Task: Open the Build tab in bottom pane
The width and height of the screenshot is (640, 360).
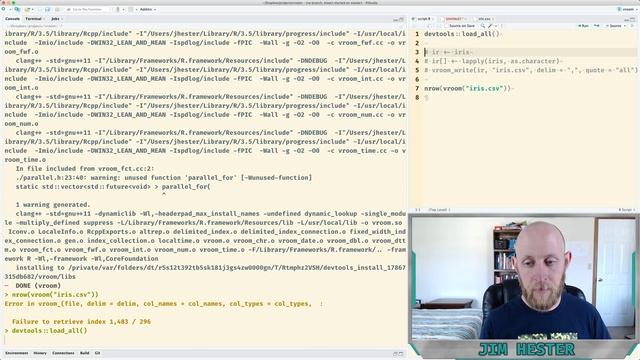Action: pos(84,353)
